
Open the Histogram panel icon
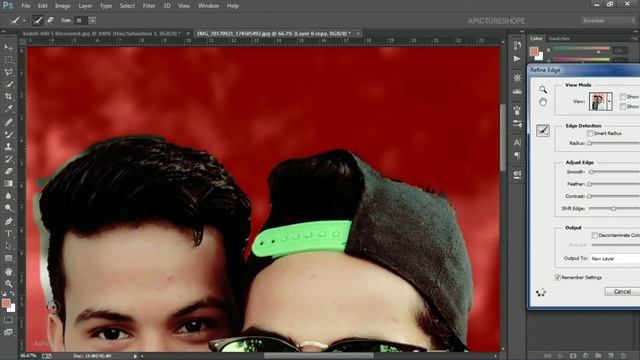[517, 91]
